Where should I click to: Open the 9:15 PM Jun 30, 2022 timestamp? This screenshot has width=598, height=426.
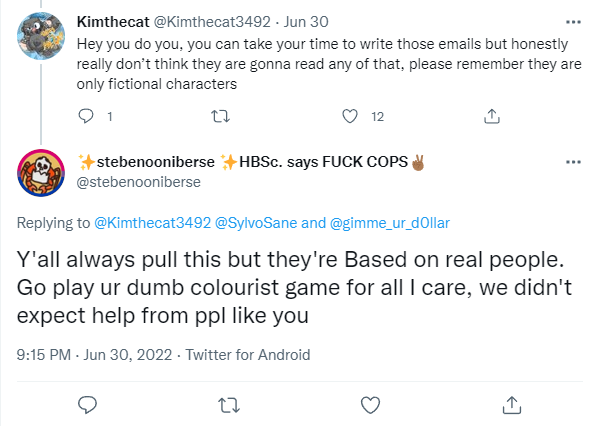pos(94,355)
